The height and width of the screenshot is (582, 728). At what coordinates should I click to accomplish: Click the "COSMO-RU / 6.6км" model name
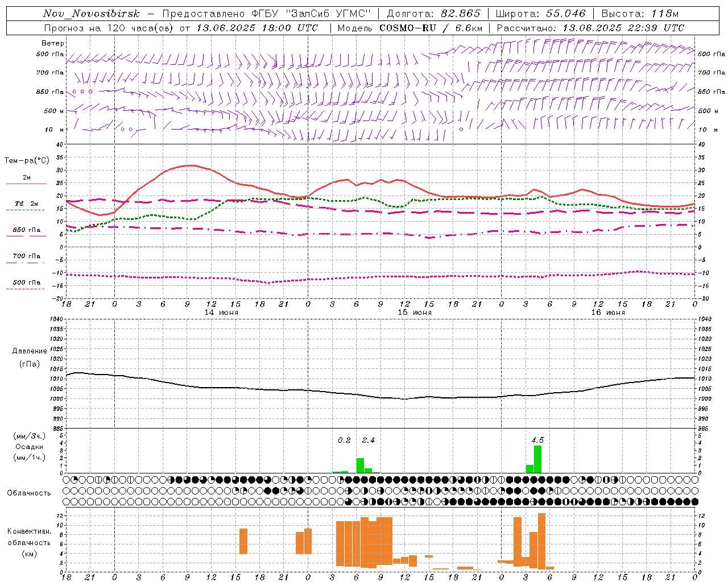pos(431,28)
